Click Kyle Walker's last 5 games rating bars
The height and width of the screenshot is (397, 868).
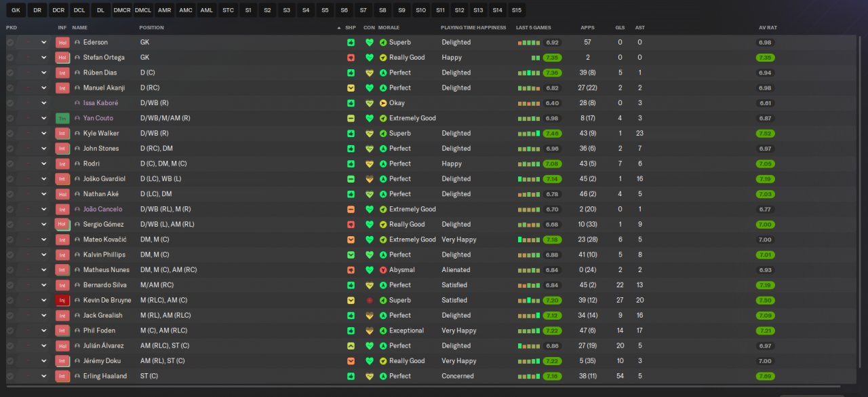tap(528, 134)
